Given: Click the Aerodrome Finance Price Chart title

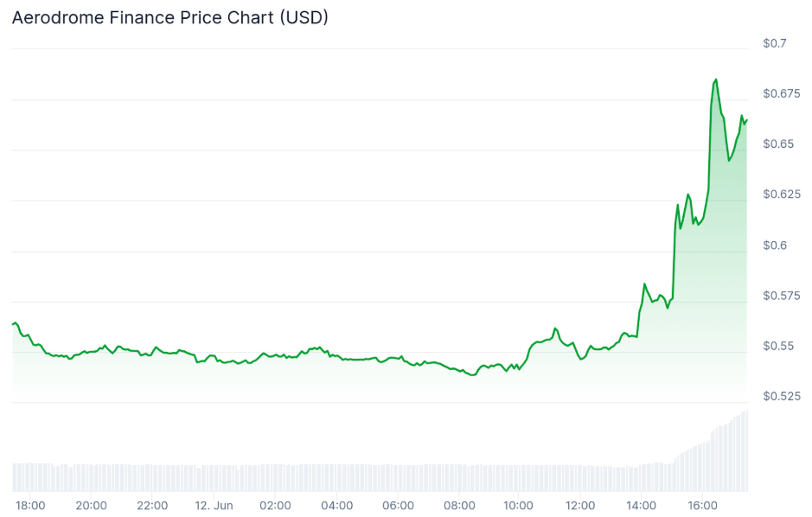Looking at the screenshot, I should (x=169, y=17).
